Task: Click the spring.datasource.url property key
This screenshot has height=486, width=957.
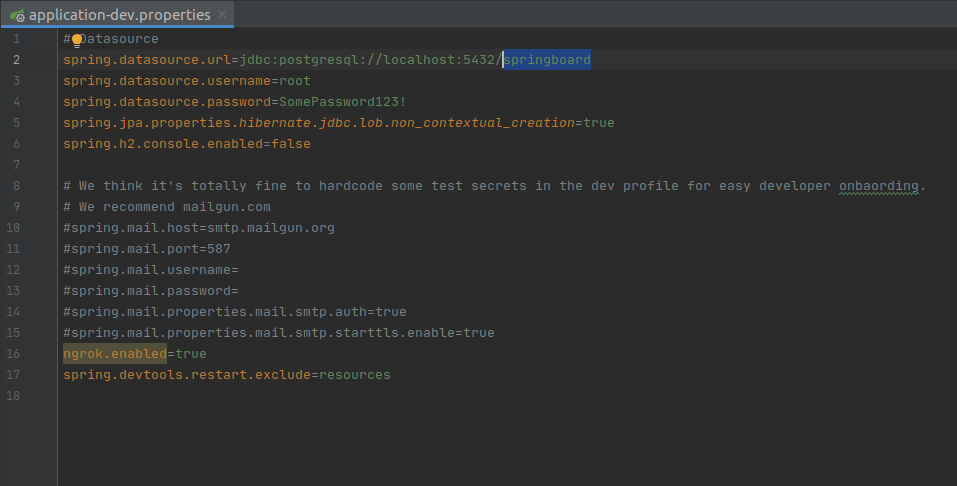Action: (147, 60)
